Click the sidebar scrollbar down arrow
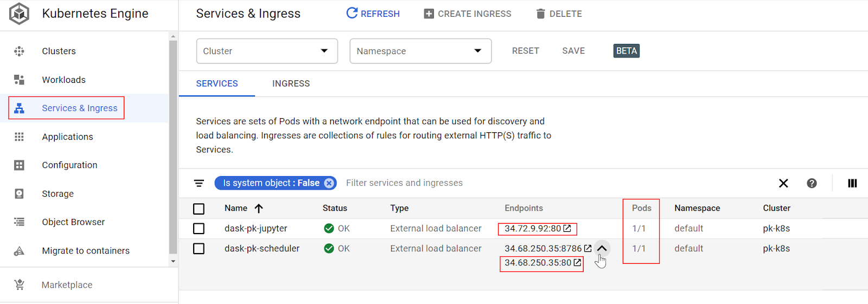Screen dimensions: 868x304 (x=173, y=261)
